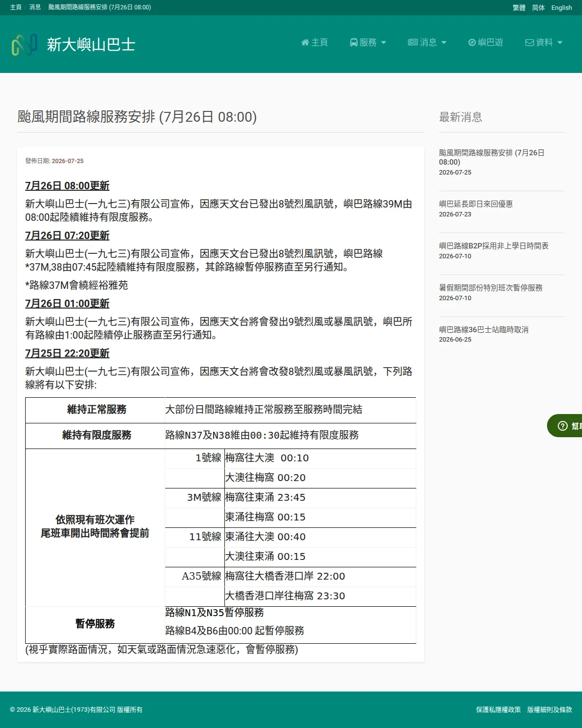Image resolution: width=582 pixels, height=728 pixels.
Task: Click the home icon beside 主頁 in navbar
Action: tap(305, 42)
